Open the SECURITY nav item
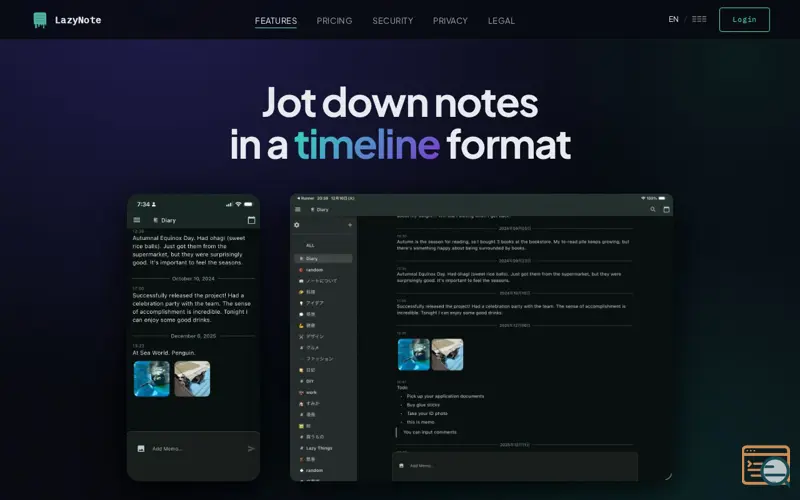This screenshot has width=800, height=500. pos(392,21)
